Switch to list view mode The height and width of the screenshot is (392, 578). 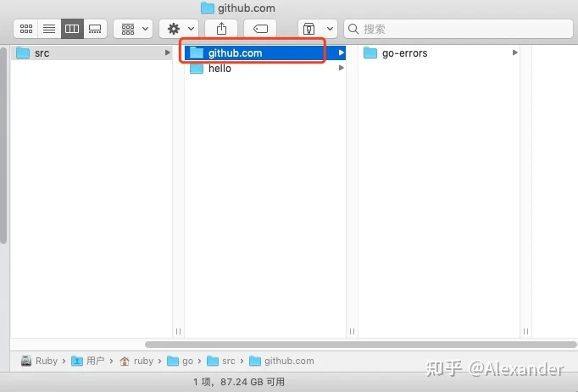click(49, 29)
